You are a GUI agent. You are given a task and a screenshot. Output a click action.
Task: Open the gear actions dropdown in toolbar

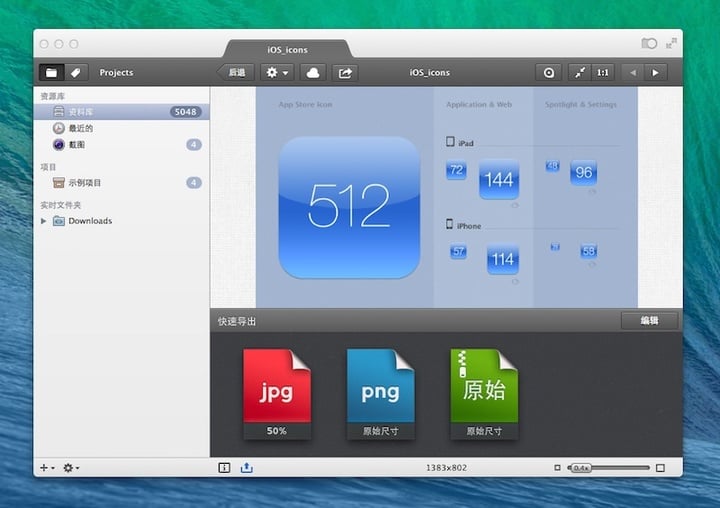pos(275,73)
